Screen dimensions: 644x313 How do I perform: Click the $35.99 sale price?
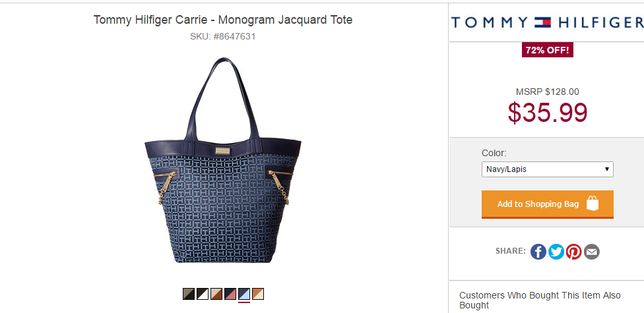pos(548,113)
